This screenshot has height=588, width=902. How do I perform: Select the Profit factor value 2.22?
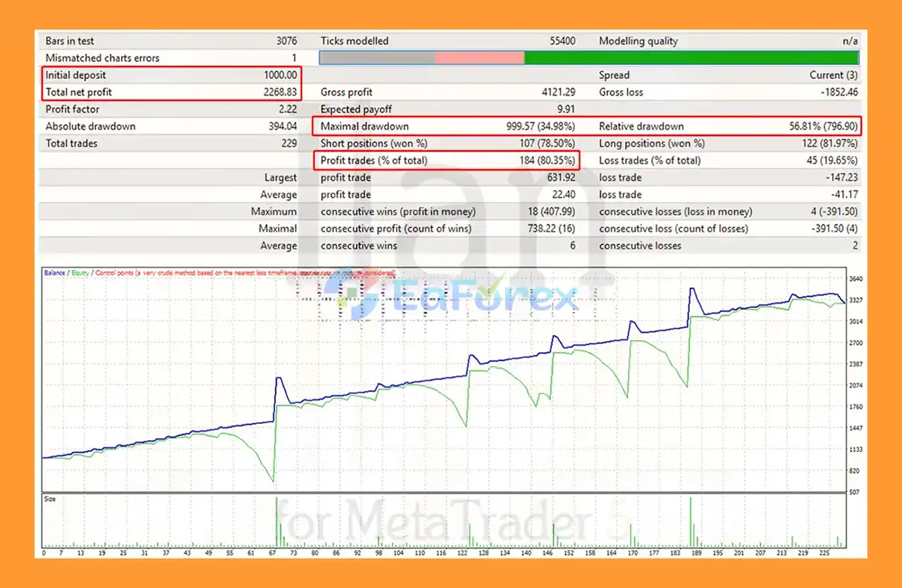(x=287, y=109)
